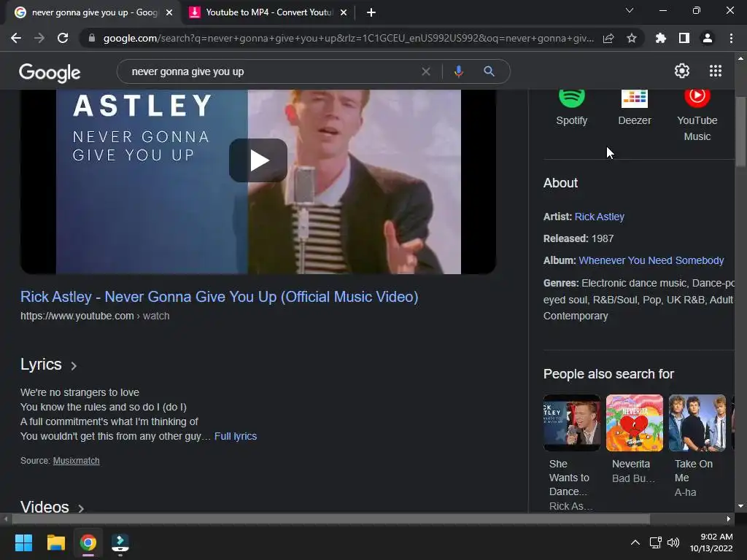Open Google quick settings gear
Image resolution: width=747 pixels, height=560 pixels.
(x=682, y=71)
